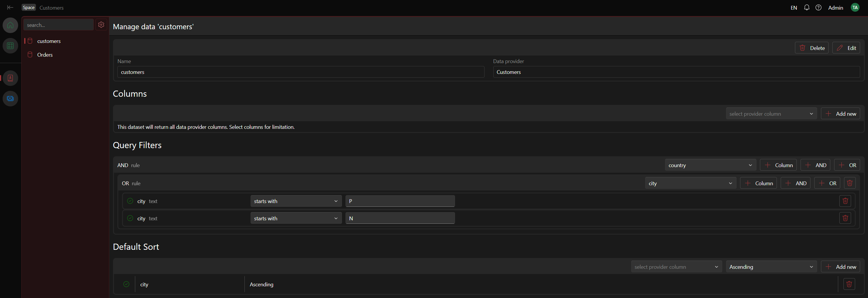Click the Customers breadcrumb label
This screenshot has height=298, width=868.
coord(51,7)
